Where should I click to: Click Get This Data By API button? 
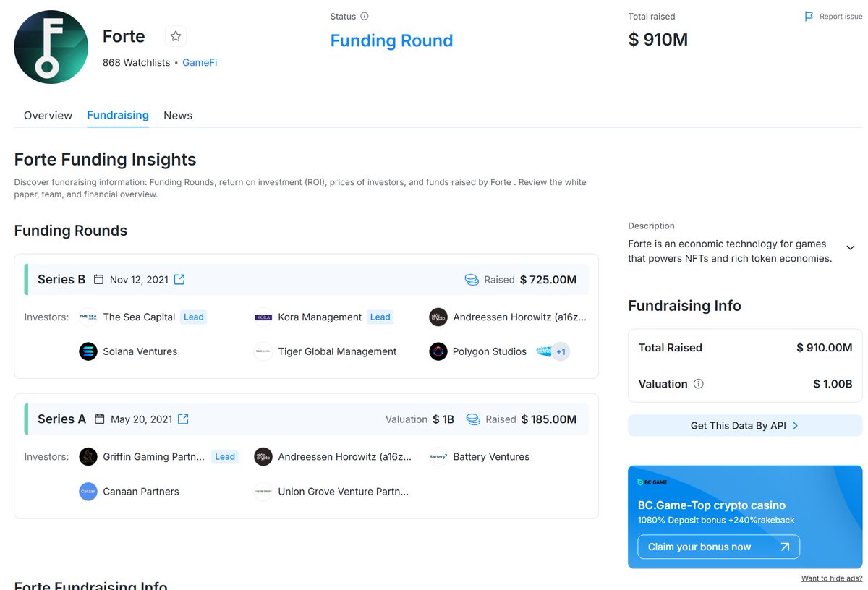click(x=745, y=426)
